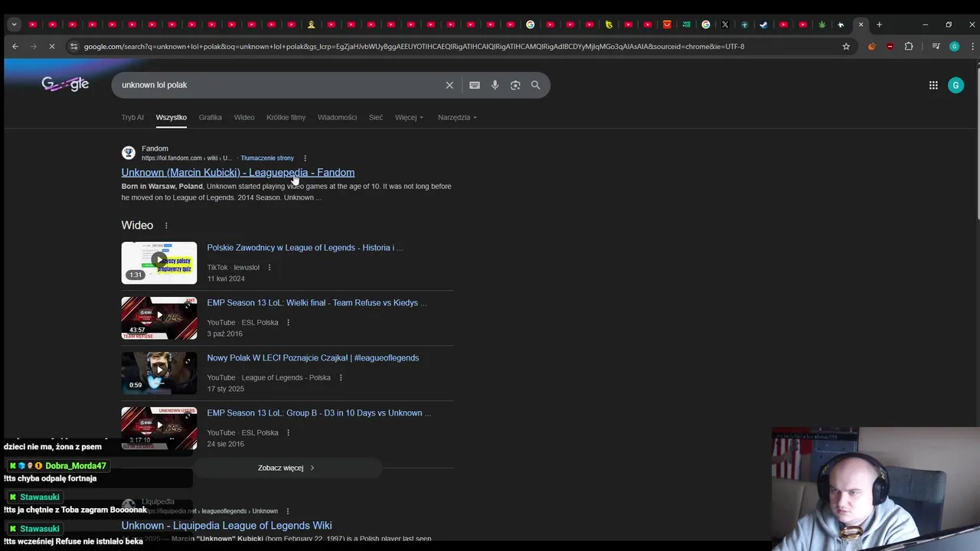Open Chrome three-dot menu
The width and height of the screenshot is (980, 551).
pos(973,46)
